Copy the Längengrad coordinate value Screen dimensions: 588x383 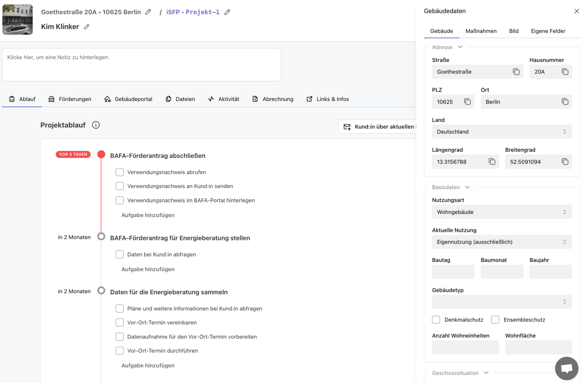coord(492,162)
